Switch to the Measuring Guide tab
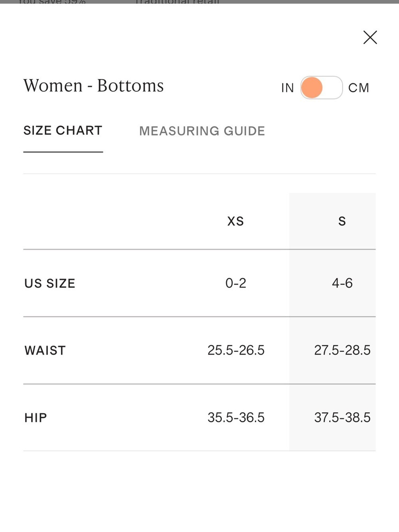Image resolution: width=399 pixels, height=532 pixels. tap(202, 131)
